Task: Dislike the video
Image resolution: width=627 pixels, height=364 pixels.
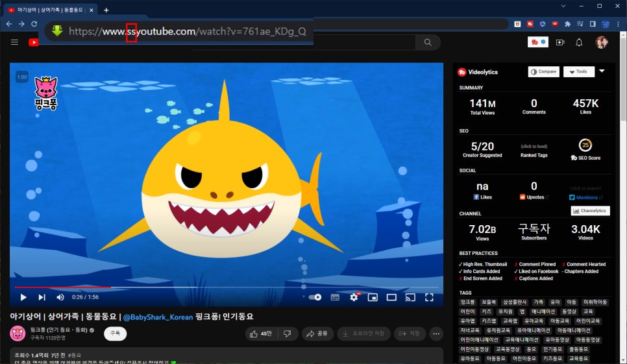Action: pos(288,334)
